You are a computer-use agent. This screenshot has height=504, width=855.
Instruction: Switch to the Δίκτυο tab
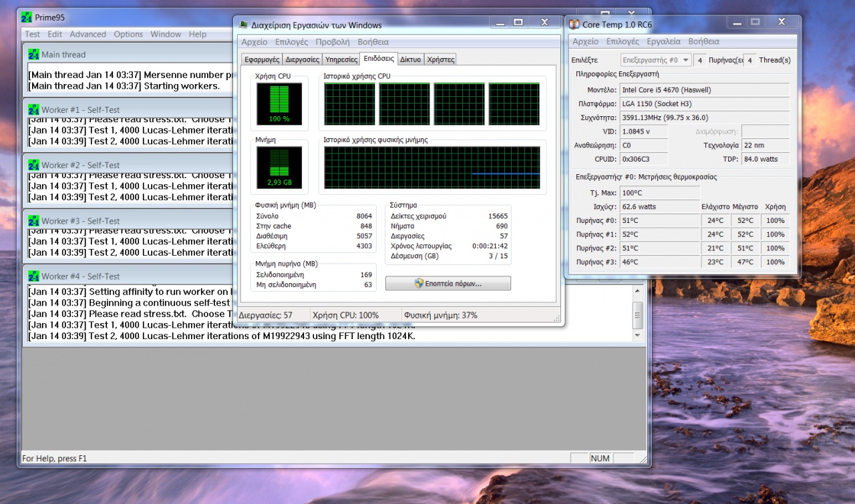point(411,59)
